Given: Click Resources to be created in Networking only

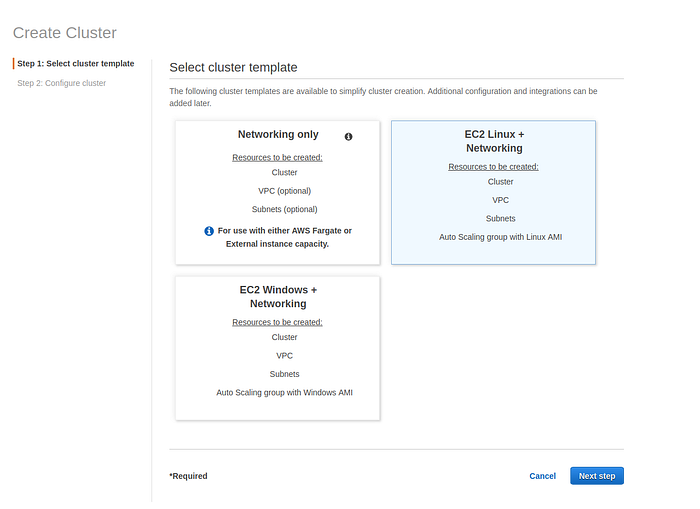Looking at the screenshot, I should click(277, 158).
